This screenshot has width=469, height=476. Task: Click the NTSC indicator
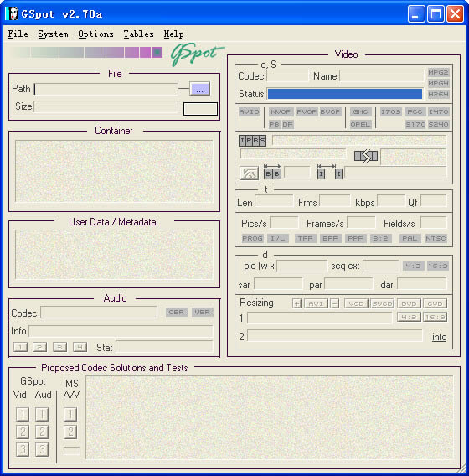coord(435,239)
